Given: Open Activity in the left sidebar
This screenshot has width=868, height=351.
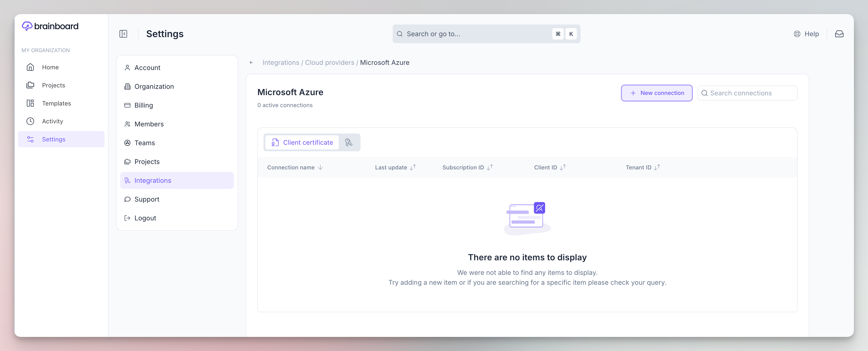Looking at the screenshot, I should coord(52,121).
